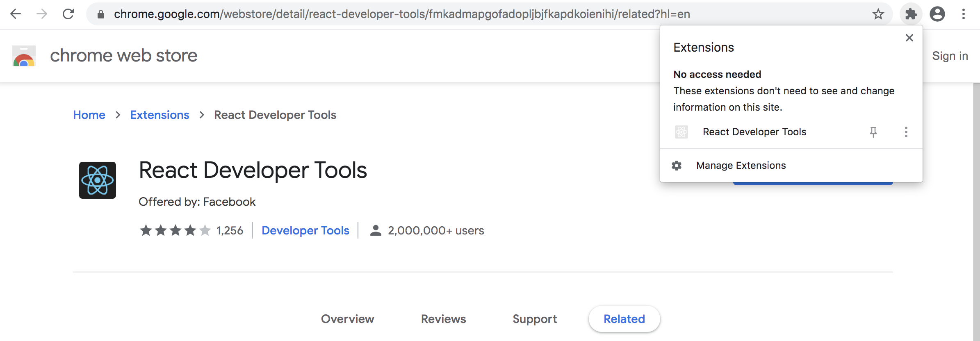Click the large React atom logo
The image size is (980, 341).
click(x=98, y=180)
